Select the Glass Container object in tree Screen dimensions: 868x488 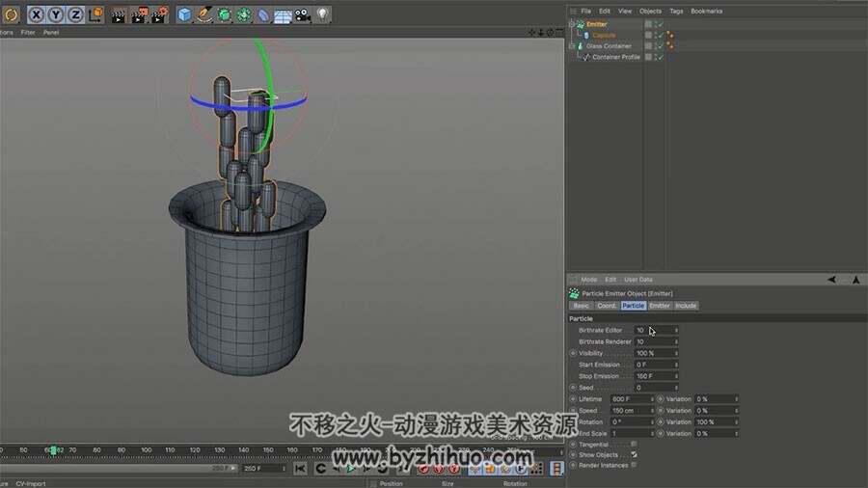(609, 46)
